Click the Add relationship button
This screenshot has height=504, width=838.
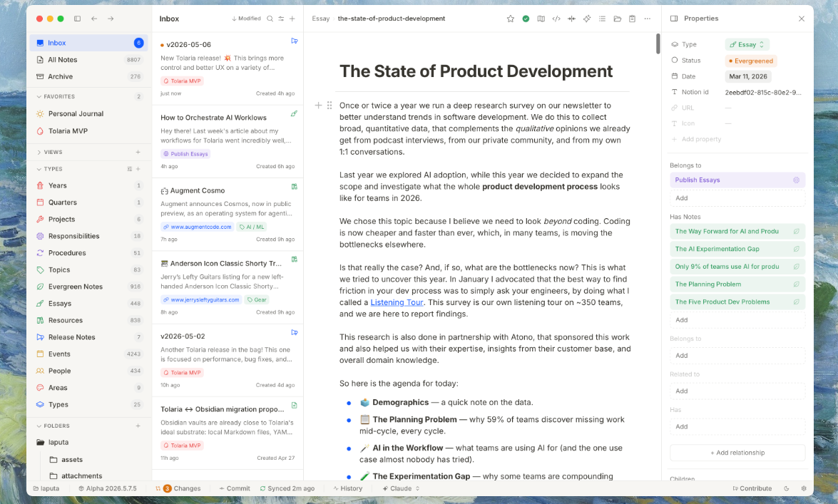[737, 453]
